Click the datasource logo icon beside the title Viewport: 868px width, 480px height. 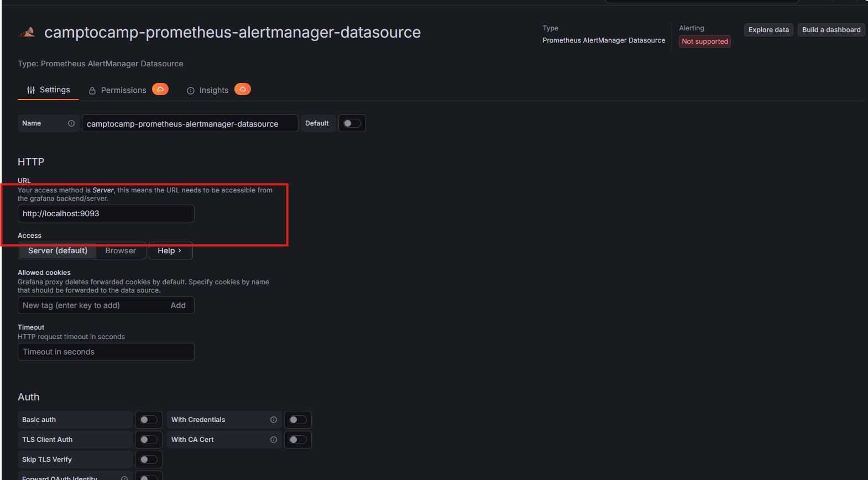pos(27,33)
